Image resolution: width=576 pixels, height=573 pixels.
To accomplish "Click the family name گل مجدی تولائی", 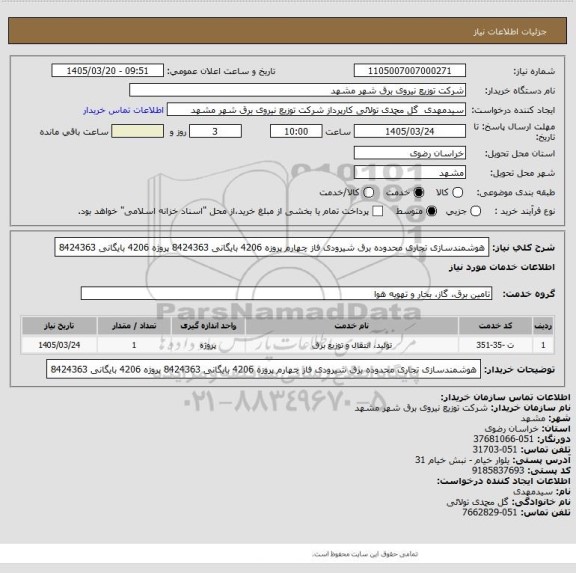I will (478, 502).
